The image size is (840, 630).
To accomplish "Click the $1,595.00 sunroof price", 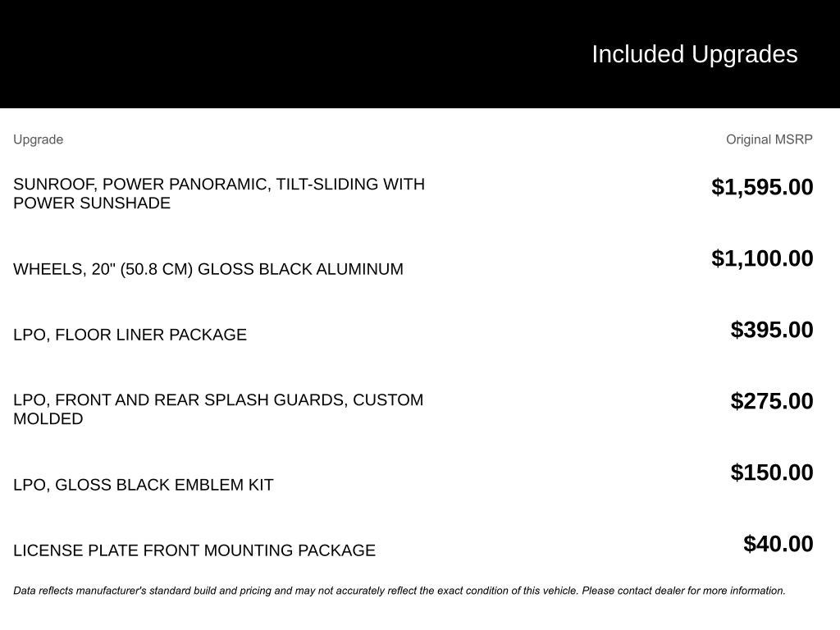I will click(762, 187).
